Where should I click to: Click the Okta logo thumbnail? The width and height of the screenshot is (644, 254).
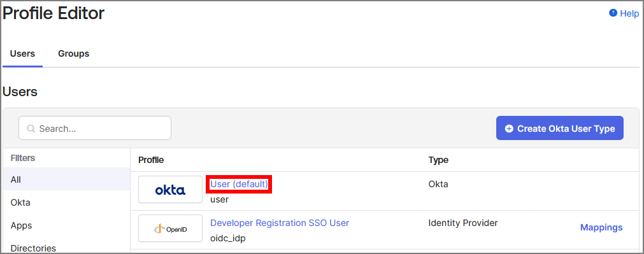[x=171, y=190]
